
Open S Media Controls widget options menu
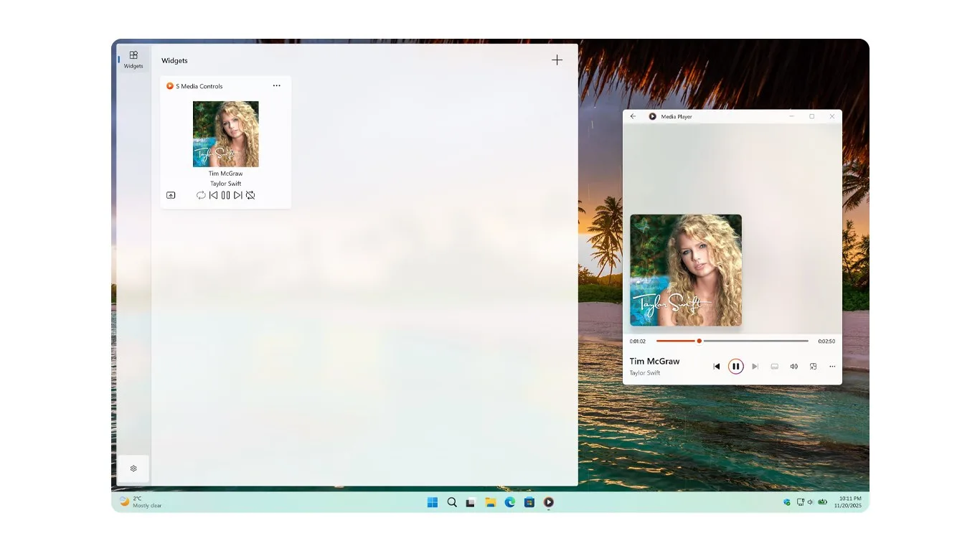coord(277,86)
